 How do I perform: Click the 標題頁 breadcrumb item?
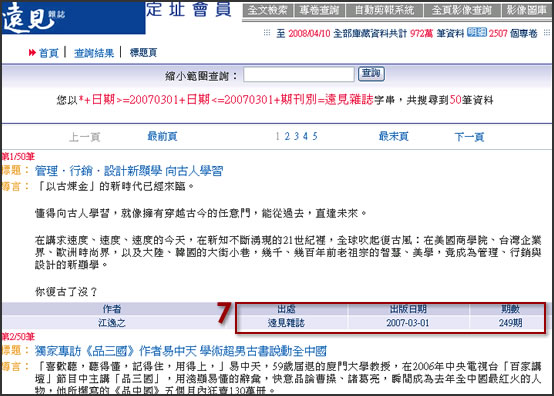[143, 53]
